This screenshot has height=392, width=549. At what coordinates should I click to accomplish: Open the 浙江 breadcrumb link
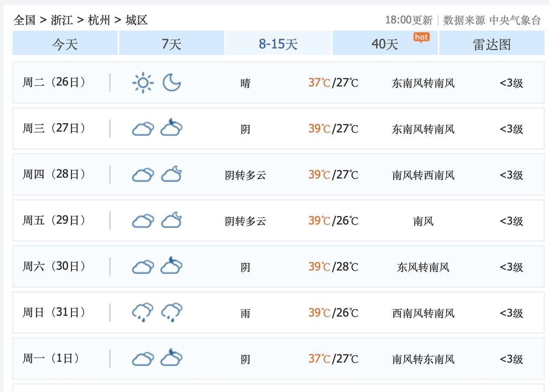[62, 20]
